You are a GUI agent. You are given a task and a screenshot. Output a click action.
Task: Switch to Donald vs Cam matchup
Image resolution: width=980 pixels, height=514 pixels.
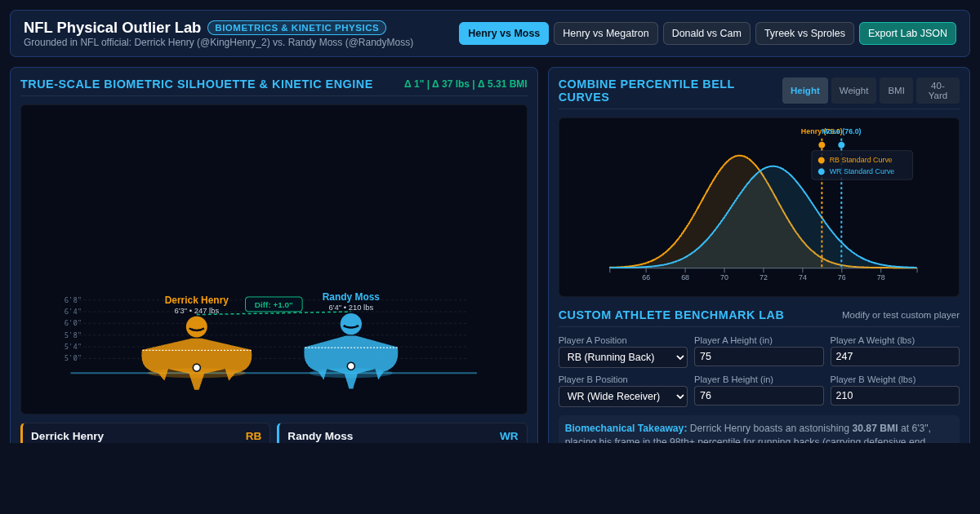coord(706,33)
